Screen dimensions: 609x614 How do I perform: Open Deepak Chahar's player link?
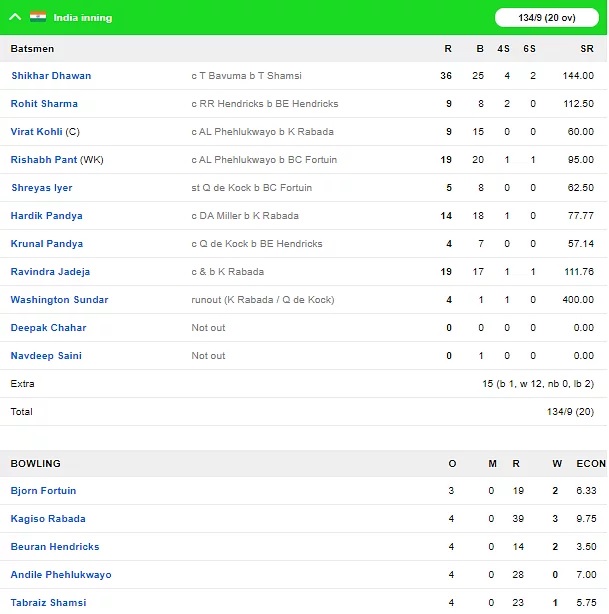click(48, 328)
